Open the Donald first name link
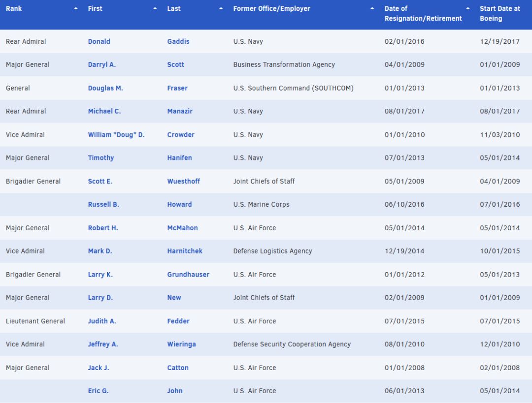The width and height of the screenshot is (532, 403). pyautogui.click(x=99, y=42)
